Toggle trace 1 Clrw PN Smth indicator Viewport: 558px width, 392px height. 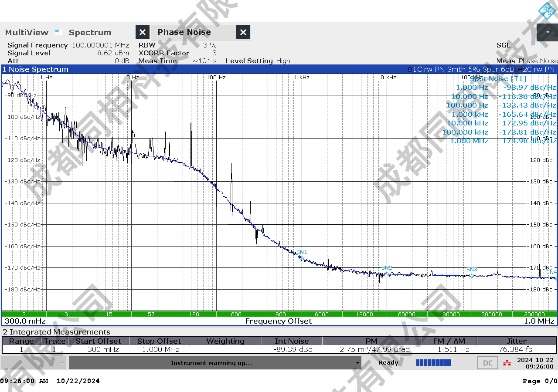click(410, 69)
